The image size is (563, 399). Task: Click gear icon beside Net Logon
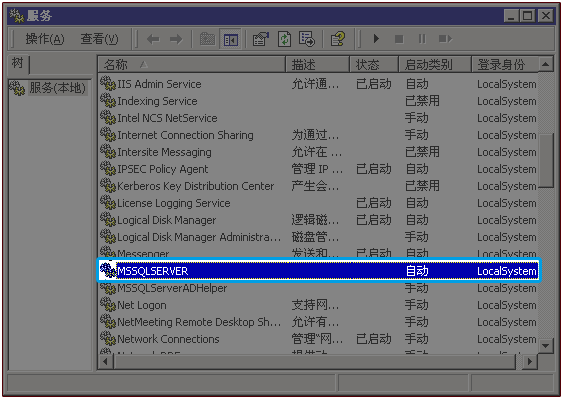(108, 304)
